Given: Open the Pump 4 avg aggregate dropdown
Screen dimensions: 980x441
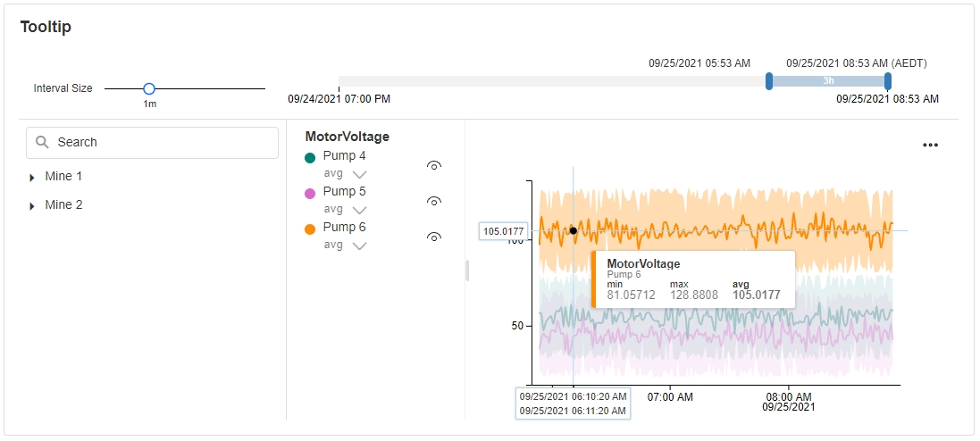Looking at the screenshot, I should pos(359,174).
